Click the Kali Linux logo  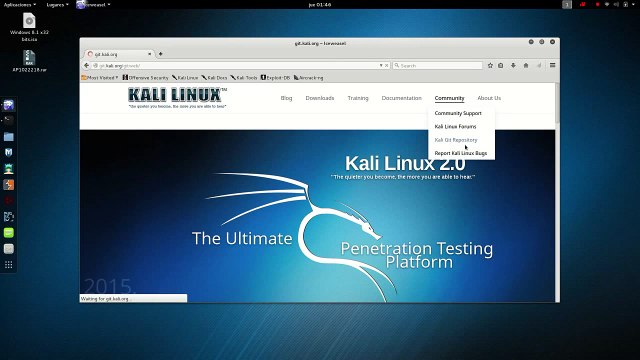[x=177, y=97]
